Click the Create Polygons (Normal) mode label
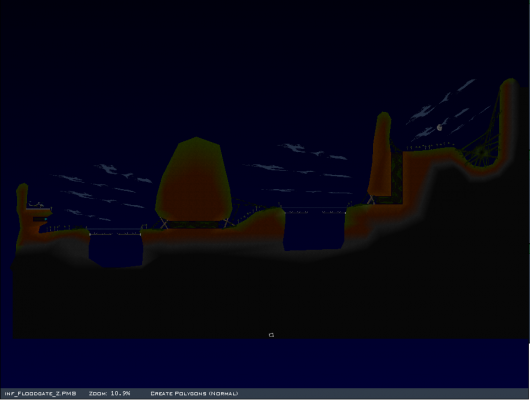The width and height of the screenshot is (530, 400). [x=194, y=394]
